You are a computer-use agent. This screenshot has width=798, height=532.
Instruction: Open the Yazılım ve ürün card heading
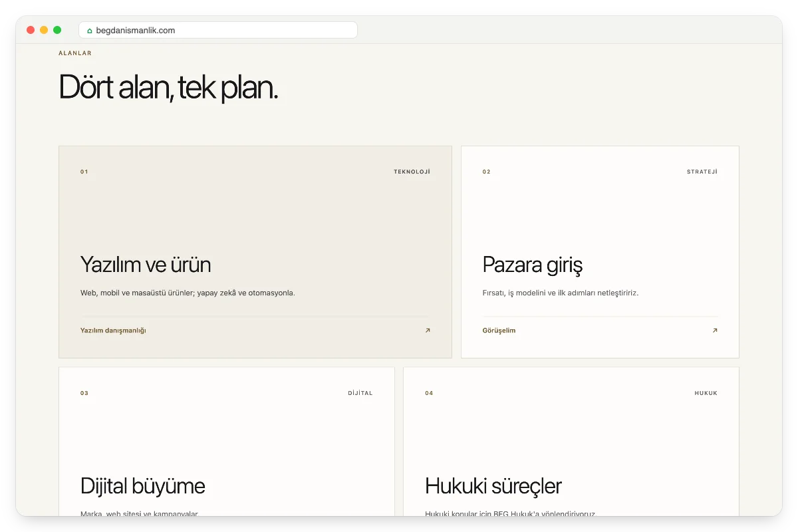146,265
